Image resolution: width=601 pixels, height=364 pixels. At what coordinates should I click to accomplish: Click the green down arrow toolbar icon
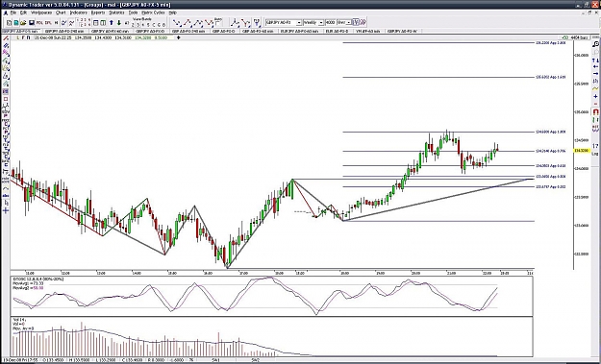click(119, 23)
